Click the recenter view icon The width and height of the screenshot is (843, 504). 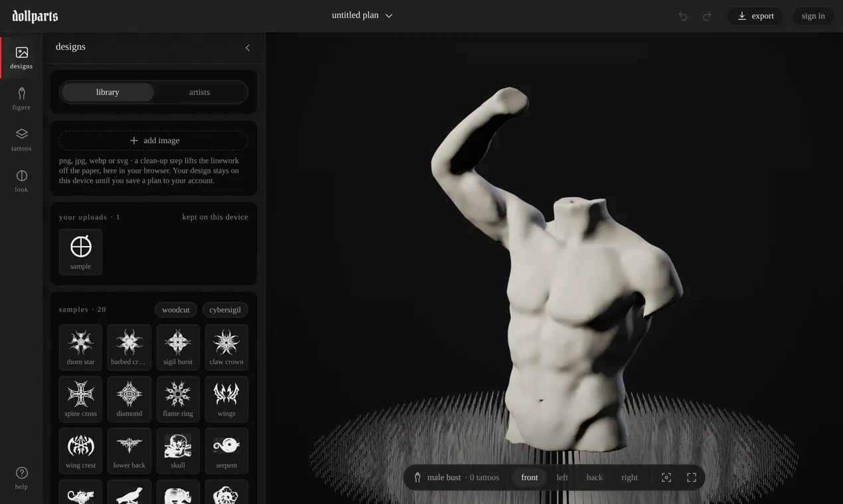point(666,477)
